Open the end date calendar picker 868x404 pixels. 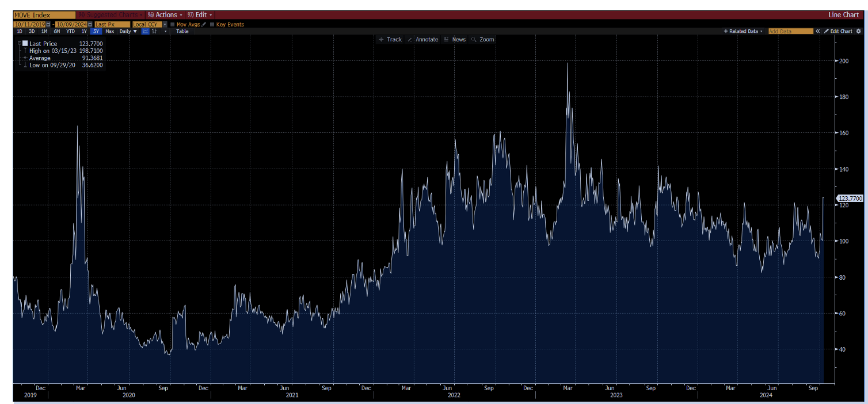[91, 24]
